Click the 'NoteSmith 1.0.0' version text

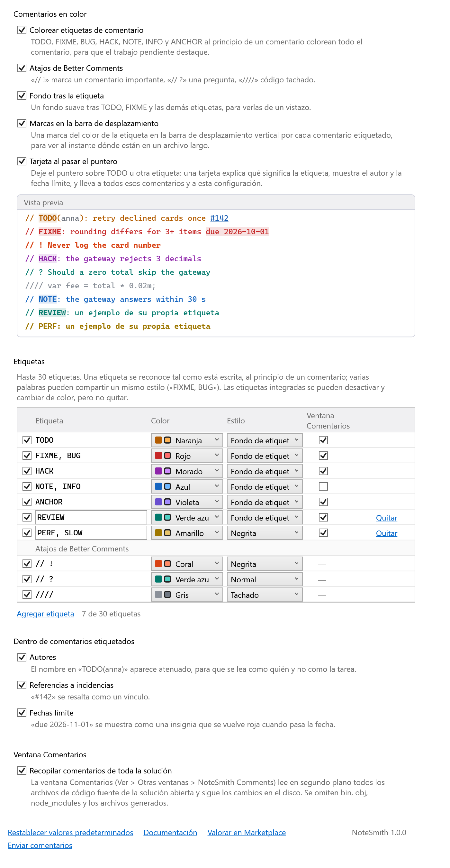(x=379, y=833)
